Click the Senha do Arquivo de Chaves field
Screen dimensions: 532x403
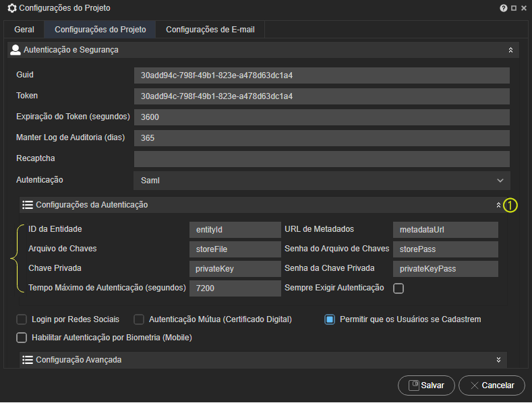pyautogui.click(x=446, y=249)
